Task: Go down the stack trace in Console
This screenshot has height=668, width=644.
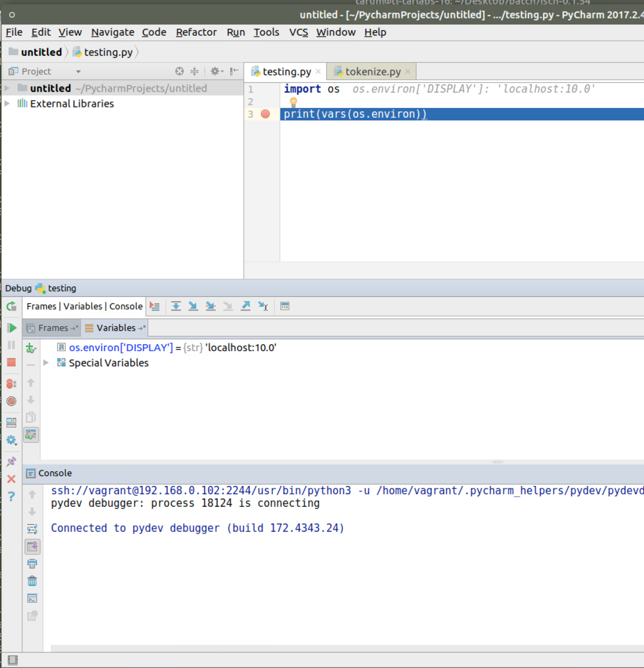Action: coord(32,511)
